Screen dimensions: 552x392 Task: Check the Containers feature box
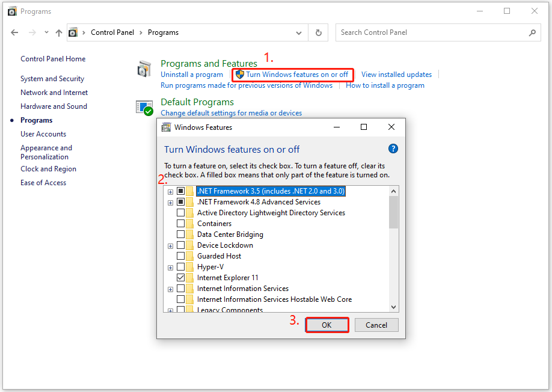[180, 224]
